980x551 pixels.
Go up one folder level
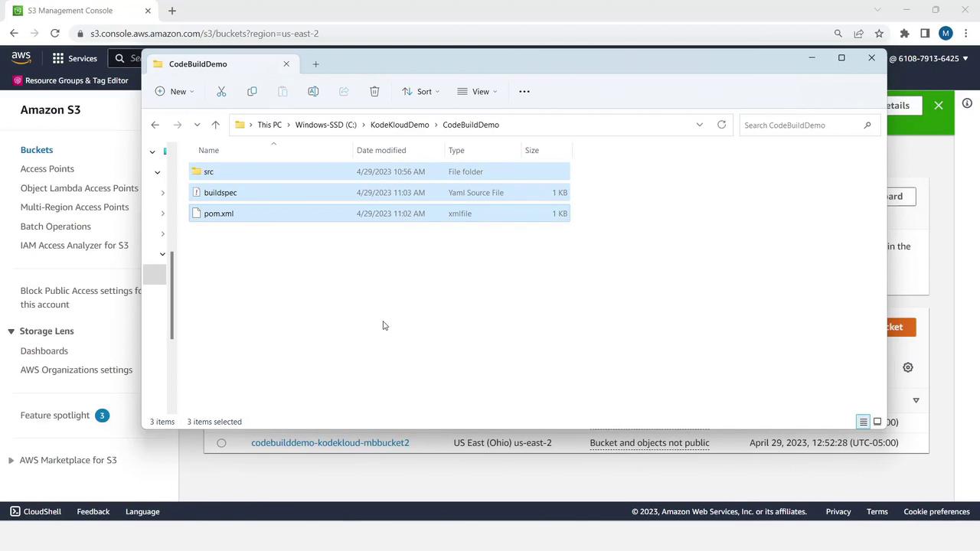pyautogui.click(x=215, y=125)
